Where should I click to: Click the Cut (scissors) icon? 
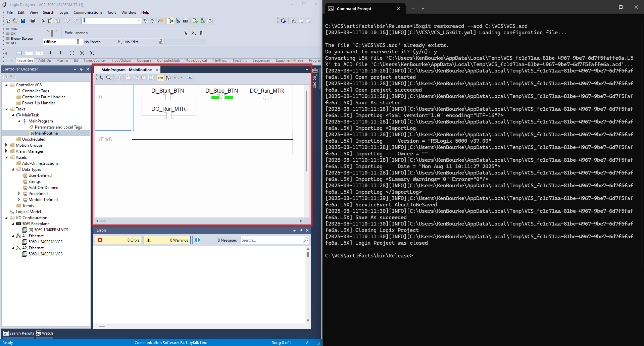[x=43, y=21]
